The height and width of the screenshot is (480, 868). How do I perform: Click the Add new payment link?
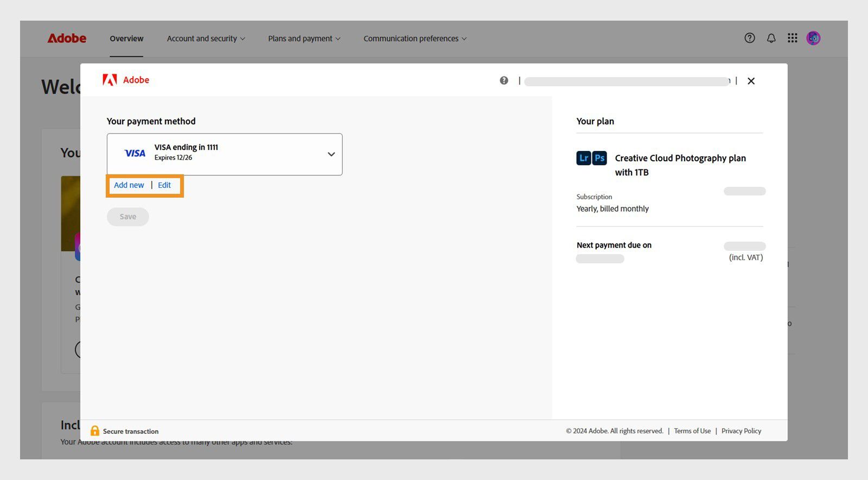pyautogui.click(x=129, y=185)
